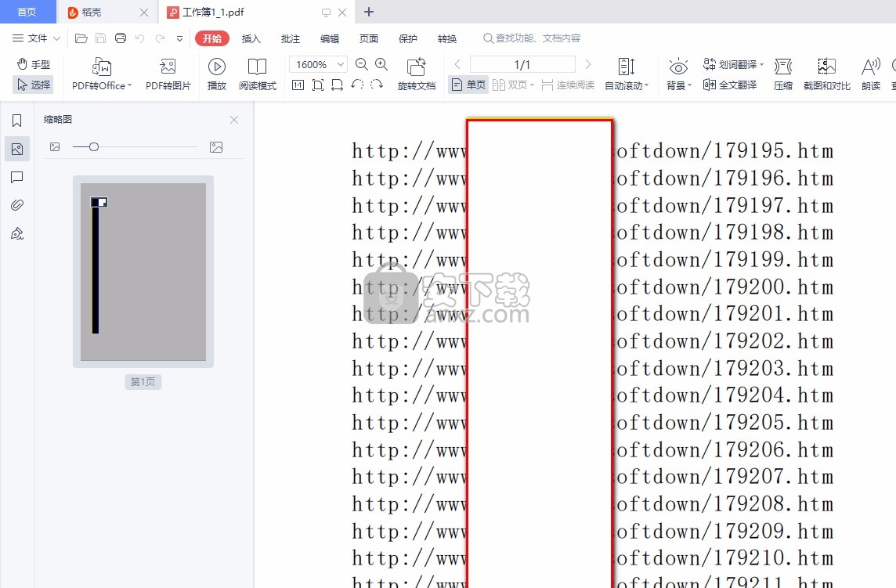Click 截图和对比 screenshot compare tool
This screenshot has width=896, height=588.
826,74
